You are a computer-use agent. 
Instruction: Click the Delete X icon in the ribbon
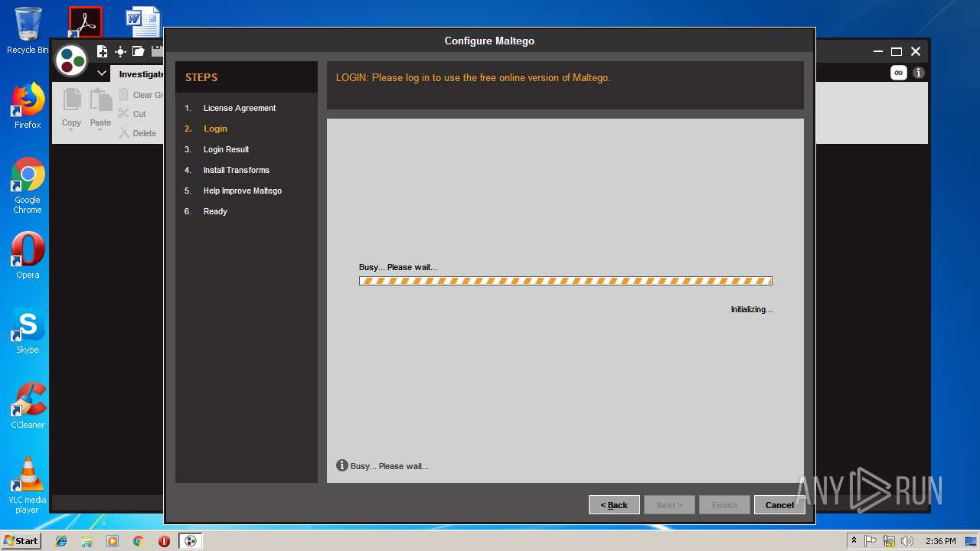[124, 132]
